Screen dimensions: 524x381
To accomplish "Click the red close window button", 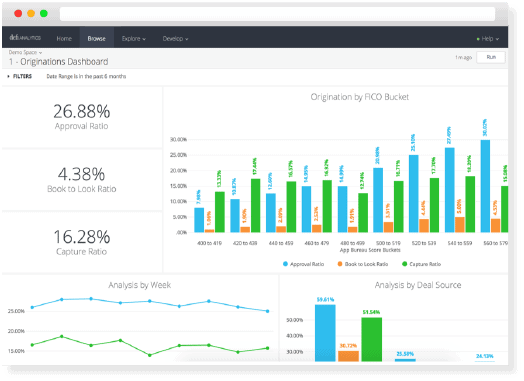I will tap(18, 13).
